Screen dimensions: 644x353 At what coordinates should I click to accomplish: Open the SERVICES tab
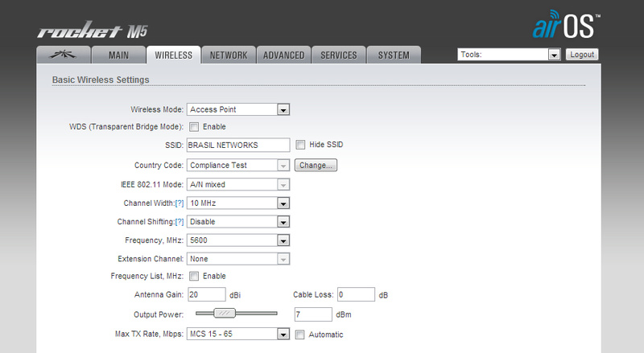coord(339,55)
